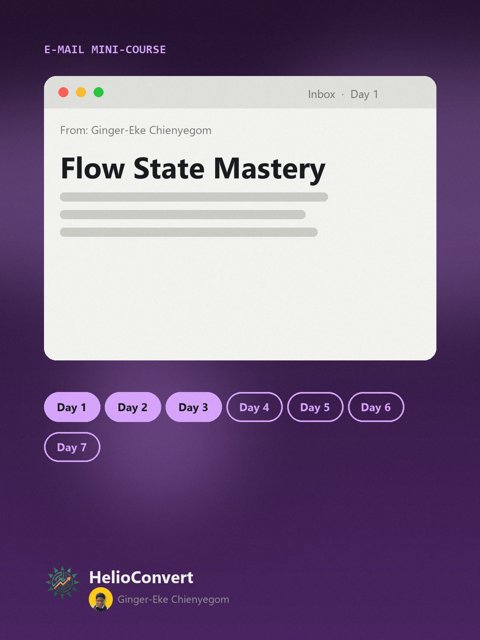The image size is (480, 640).
Task: Click the HelioConvert brand name
Action: pos(141,577)
